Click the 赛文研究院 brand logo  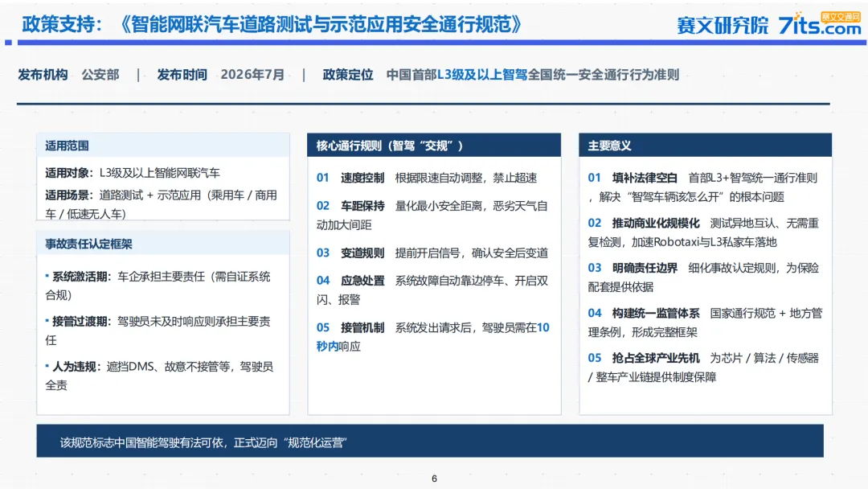pyautogui.click(x=723, y=26)
